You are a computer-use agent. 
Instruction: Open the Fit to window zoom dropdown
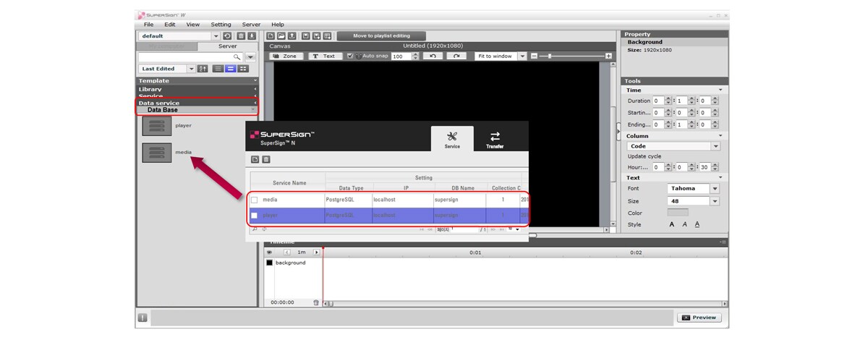coord(522,56)
